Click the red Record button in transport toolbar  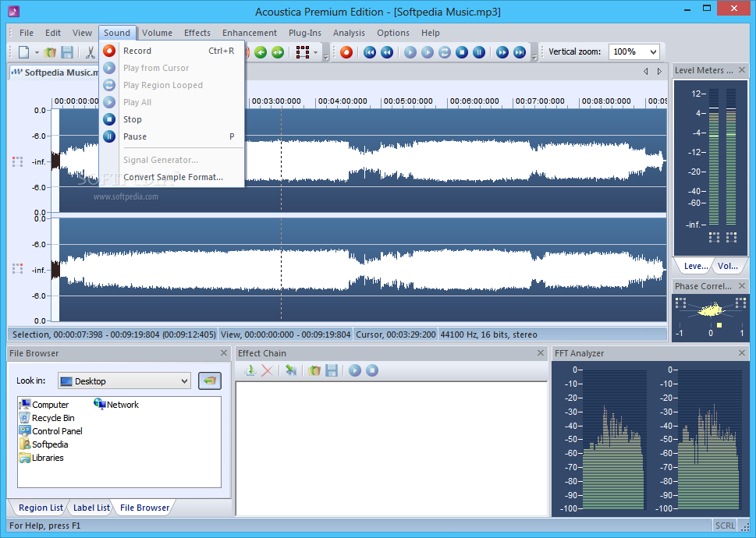click(x=346, y=52)
